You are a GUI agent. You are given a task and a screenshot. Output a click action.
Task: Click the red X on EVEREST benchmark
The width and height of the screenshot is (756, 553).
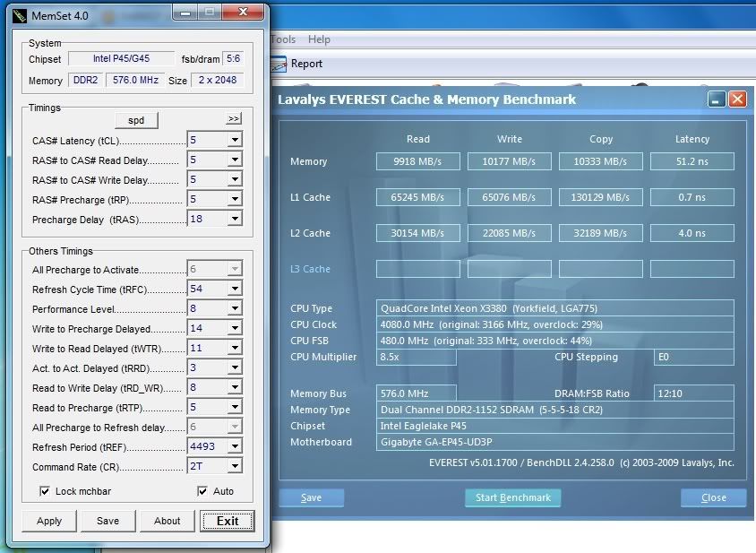738,99
